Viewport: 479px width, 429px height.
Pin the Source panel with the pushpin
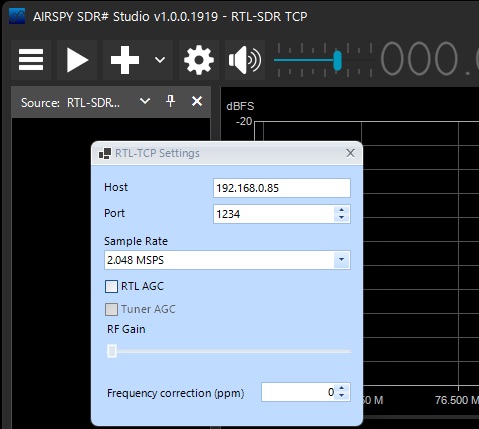click(171, 101)
